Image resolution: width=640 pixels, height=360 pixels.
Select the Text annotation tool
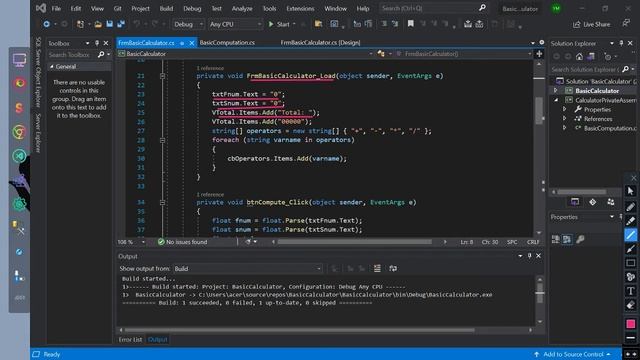click(x=631, y=291)
